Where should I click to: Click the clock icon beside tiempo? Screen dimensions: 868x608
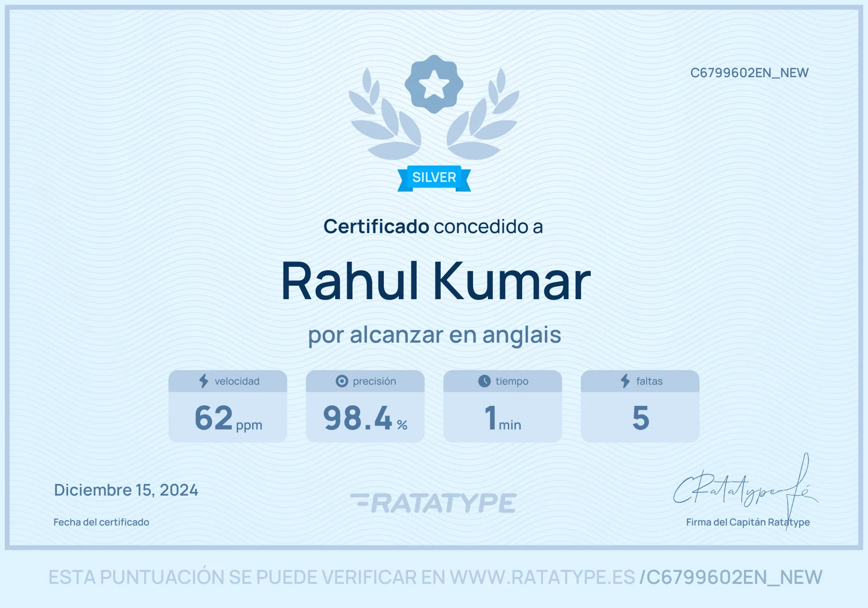[484, 381]
